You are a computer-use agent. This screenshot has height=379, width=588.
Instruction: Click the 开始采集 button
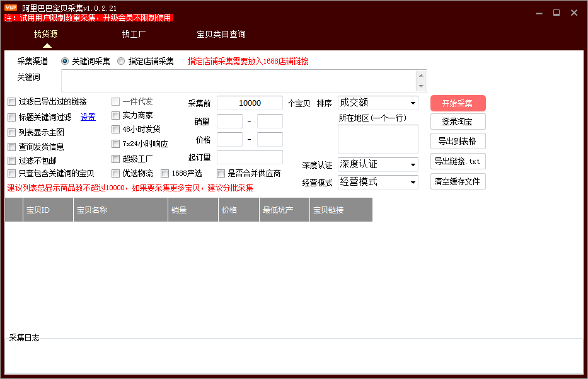click(x=458, y=103)
